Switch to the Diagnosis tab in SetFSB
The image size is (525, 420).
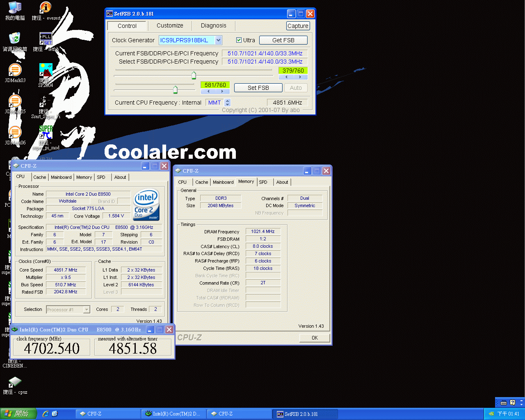[213, 25]
